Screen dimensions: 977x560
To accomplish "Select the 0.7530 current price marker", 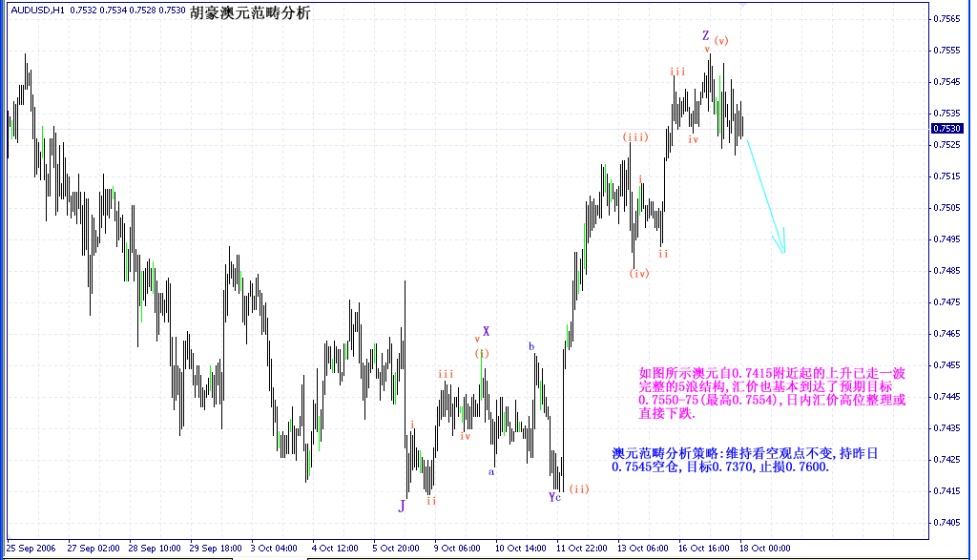I will coord(947,129).
